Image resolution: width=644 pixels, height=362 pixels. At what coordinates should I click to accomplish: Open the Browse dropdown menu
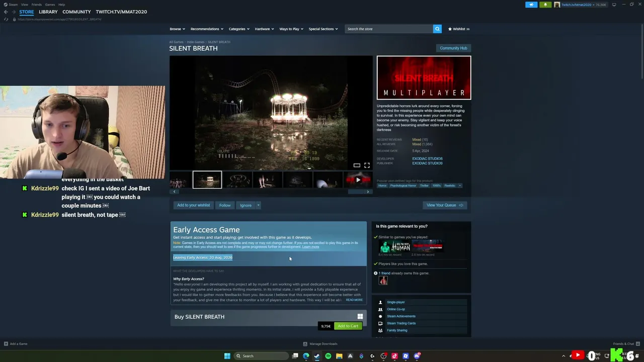[177, 29]
